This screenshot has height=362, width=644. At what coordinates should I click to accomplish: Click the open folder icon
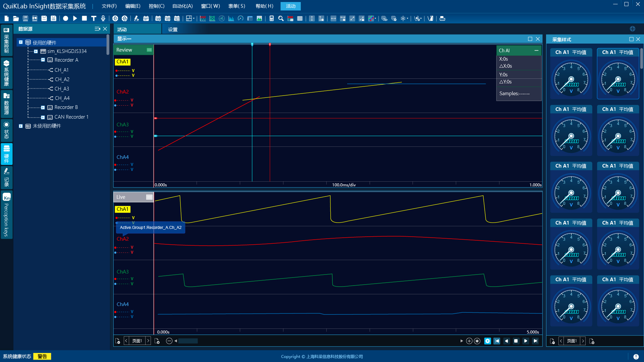[16, 18]
